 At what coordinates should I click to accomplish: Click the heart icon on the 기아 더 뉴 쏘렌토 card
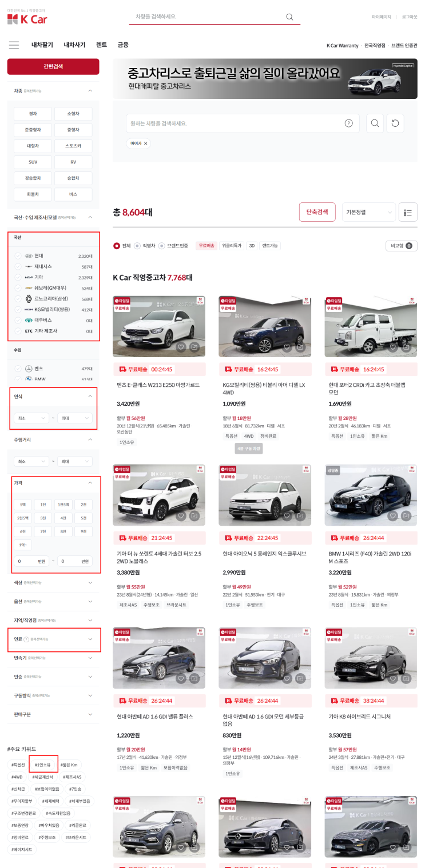tap(181, 516)
